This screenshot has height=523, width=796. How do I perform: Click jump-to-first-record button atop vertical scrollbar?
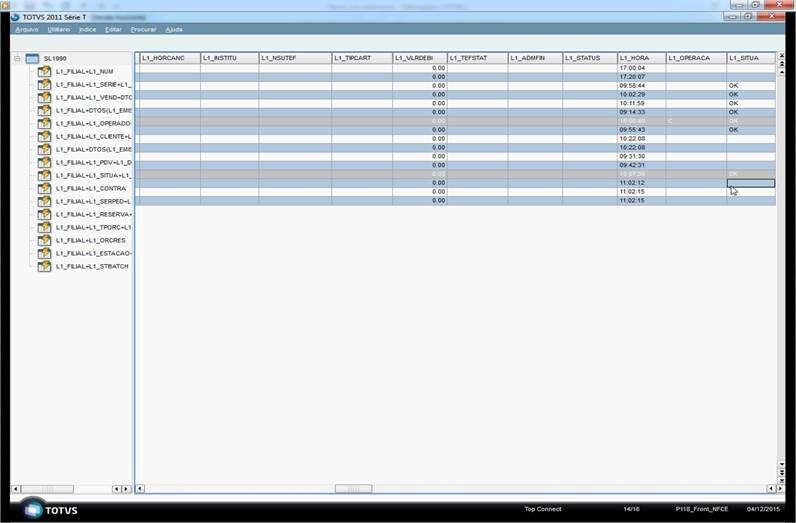[x=781, y=56]
